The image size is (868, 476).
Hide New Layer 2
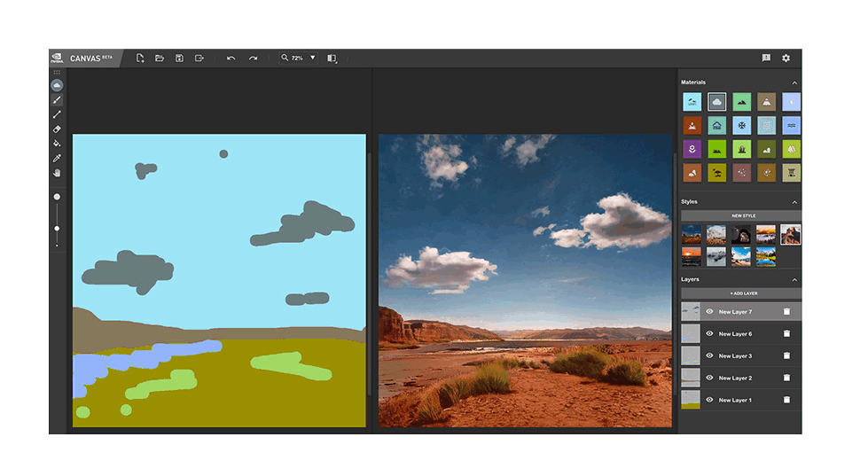709,378
